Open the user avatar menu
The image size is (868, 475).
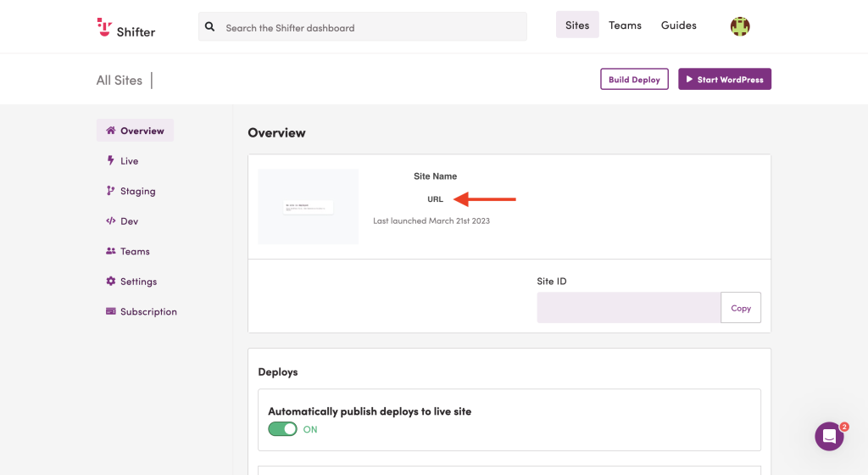(739, 26)
